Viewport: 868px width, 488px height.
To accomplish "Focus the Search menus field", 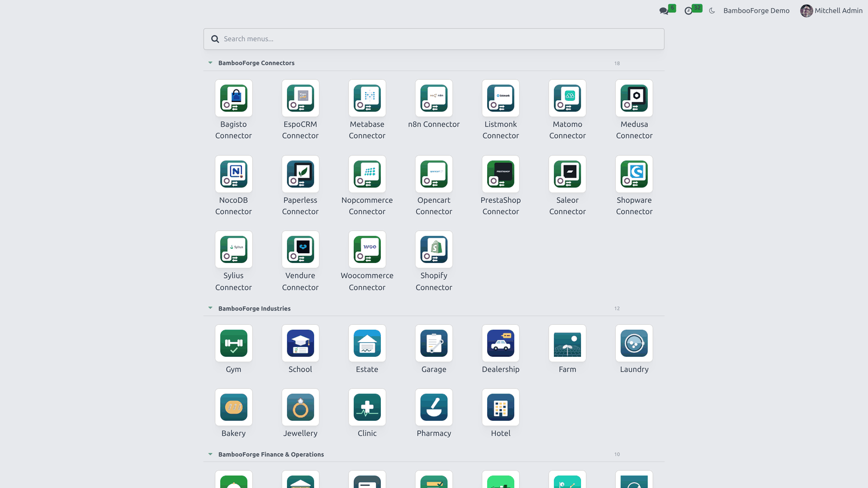I will pos(434,39).
